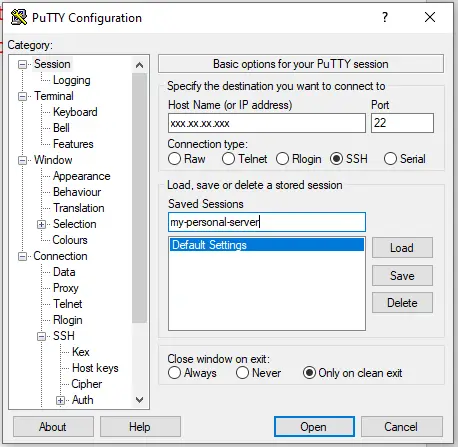458x447 pixels.
Task: Choose Telnet connection type
Action: pos(228,159)
